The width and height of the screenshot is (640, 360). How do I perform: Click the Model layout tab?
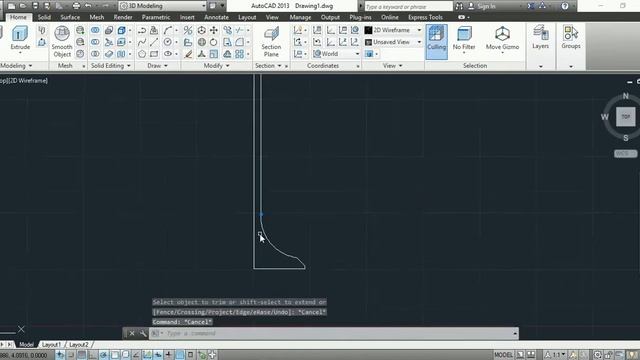click(26, 345)
